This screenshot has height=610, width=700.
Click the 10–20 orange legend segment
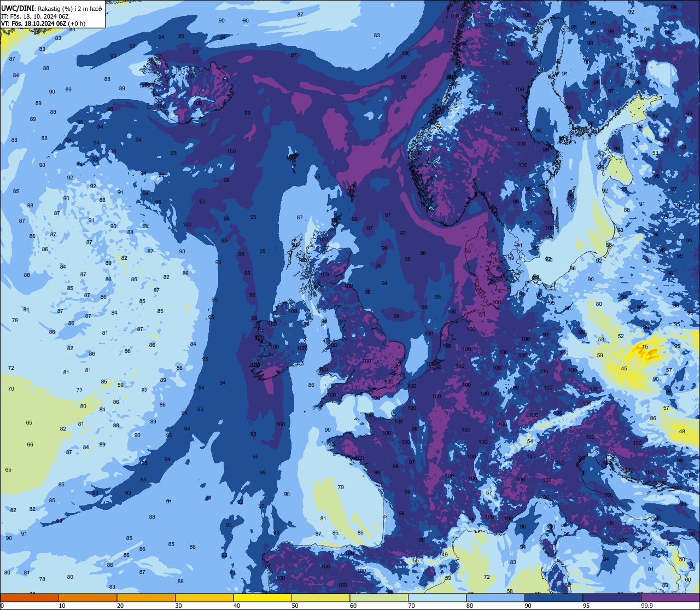coord(87,597)
